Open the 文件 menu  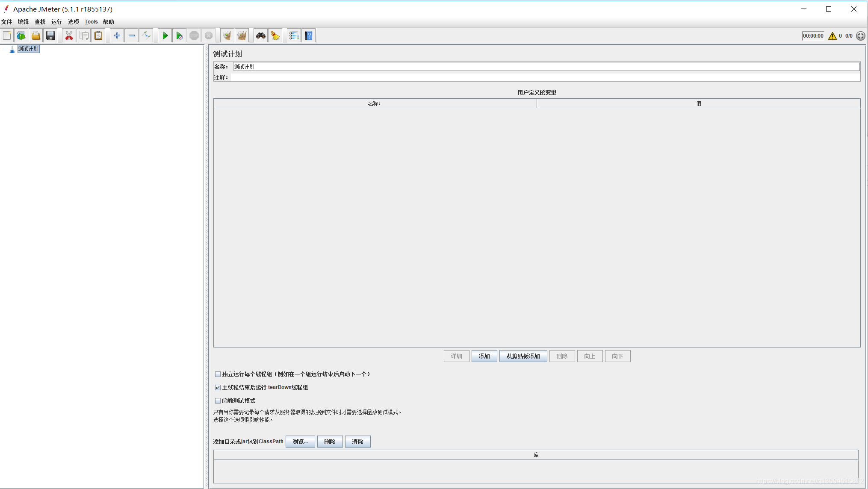point(7,22)
